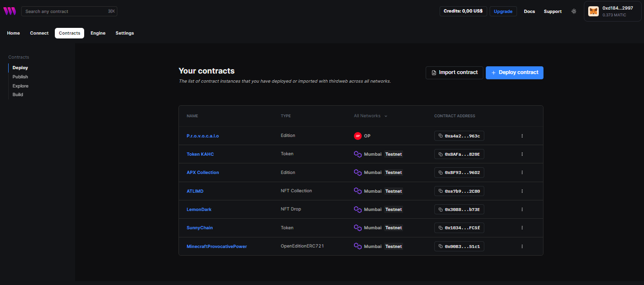Open the APX Collection contract link
The height and width of the screenshot is (285, 644).
[x=202, y=173]
